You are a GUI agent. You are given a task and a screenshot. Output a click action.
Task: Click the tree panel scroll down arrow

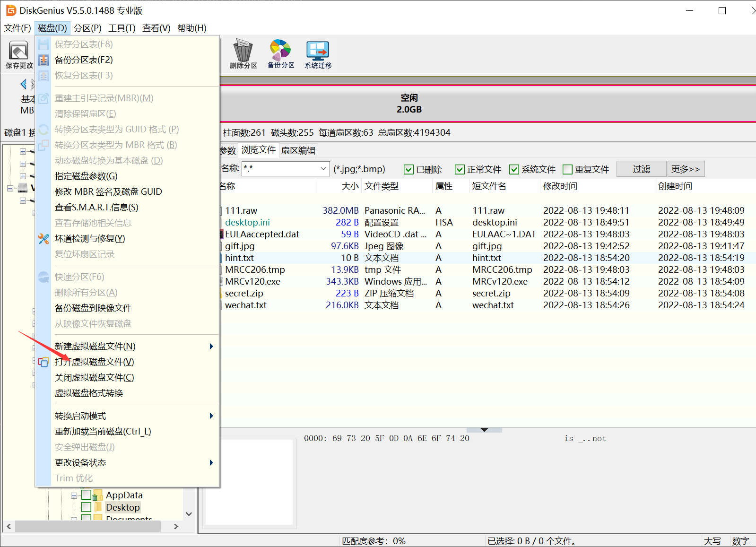(189, 514)
